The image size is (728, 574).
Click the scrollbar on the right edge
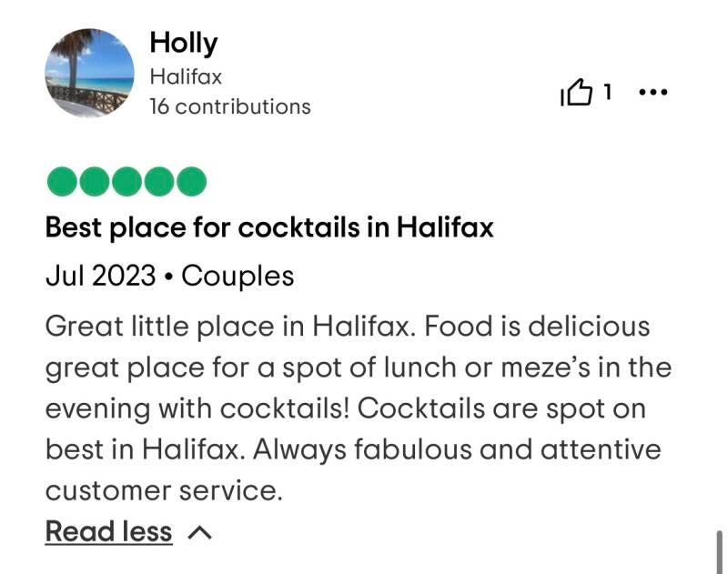[721, 551]
